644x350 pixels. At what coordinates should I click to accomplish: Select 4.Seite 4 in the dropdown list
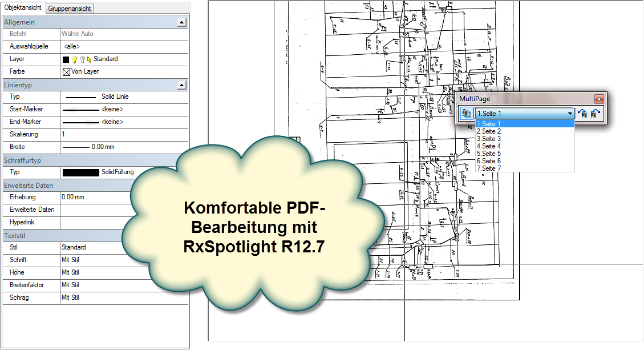point(524,146)
